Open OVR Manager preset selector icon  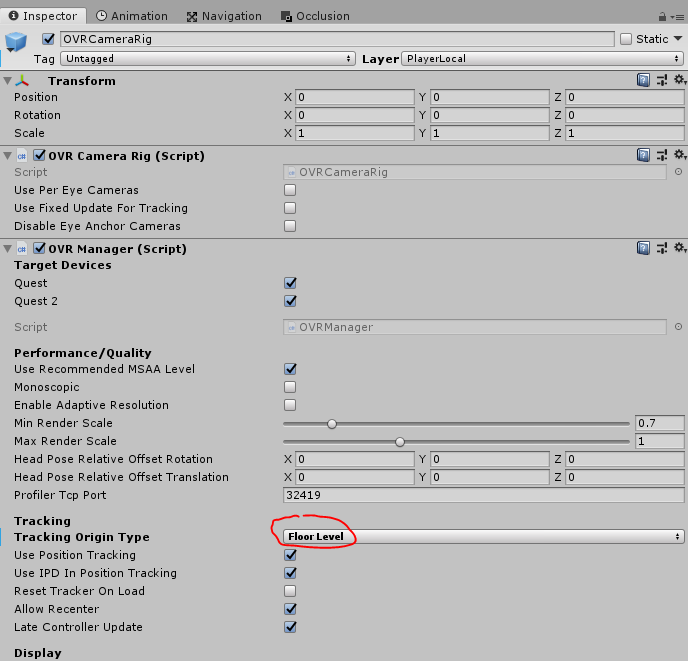(x=662, y=248)
